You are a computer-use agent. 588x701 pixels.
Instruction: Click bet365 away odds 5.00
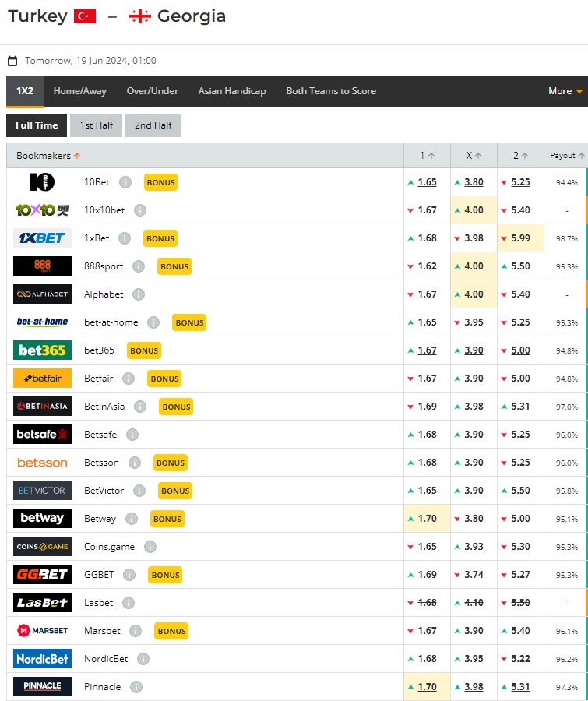(520, 350)
